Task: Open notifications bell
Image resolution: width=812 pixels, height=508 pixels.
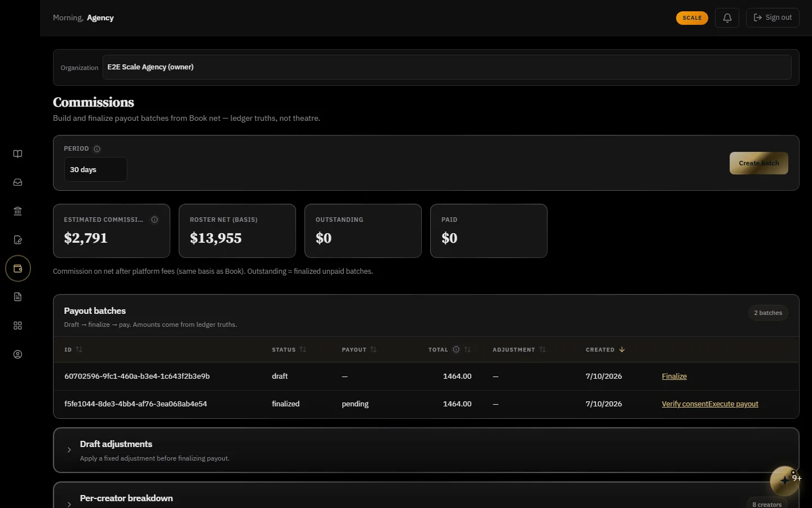Action: point(727,17)
